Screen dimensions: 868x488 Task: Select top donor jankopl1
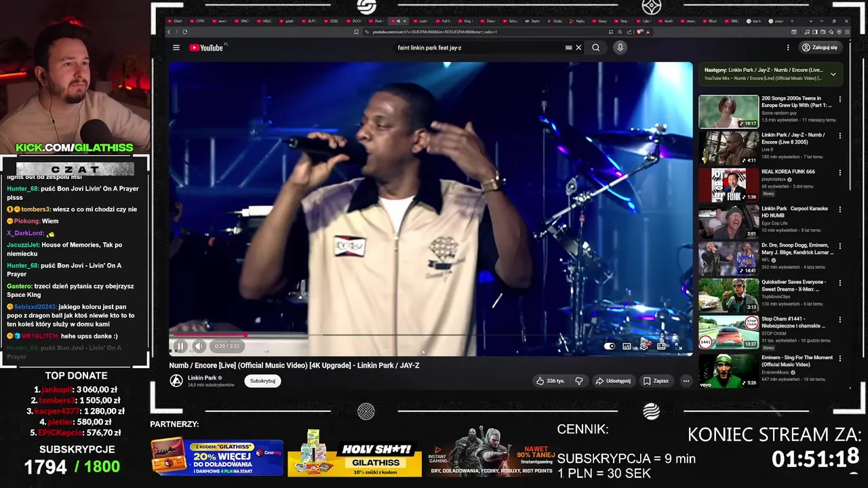tap(57, 390)
